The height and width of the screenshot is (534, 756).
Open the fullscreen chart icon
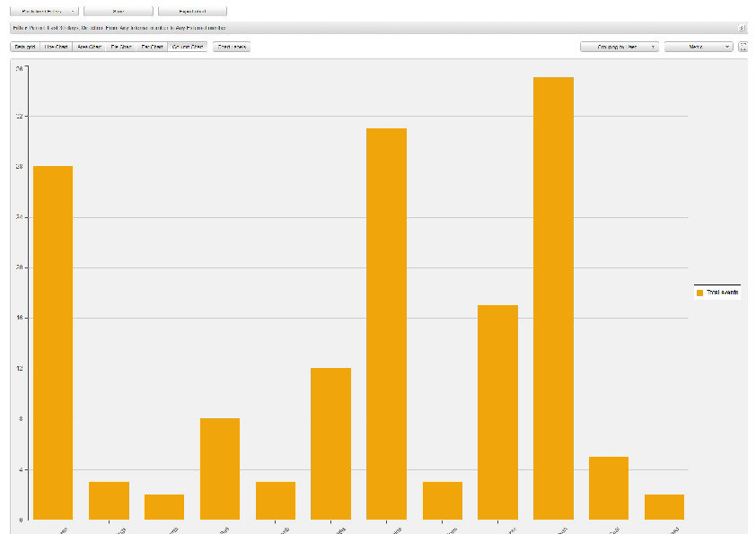[743, 47]
